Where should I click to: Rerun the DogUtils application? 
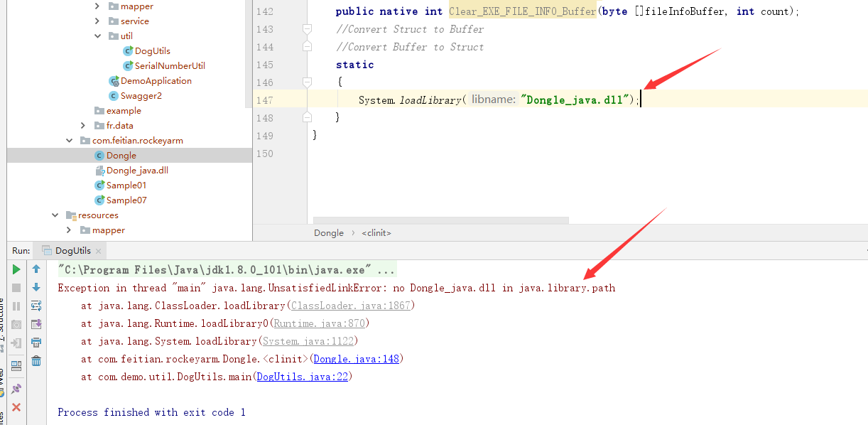point(16,269)
